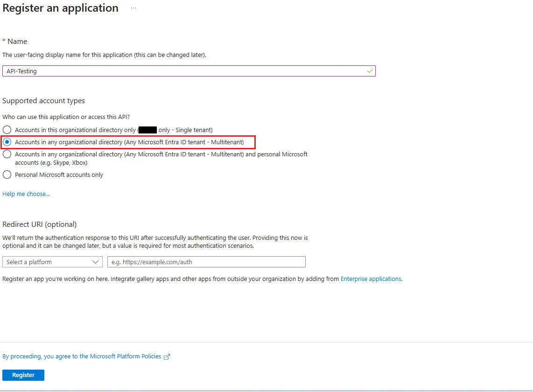
Task: Click the blue Register button
Action: pos(23,375)
